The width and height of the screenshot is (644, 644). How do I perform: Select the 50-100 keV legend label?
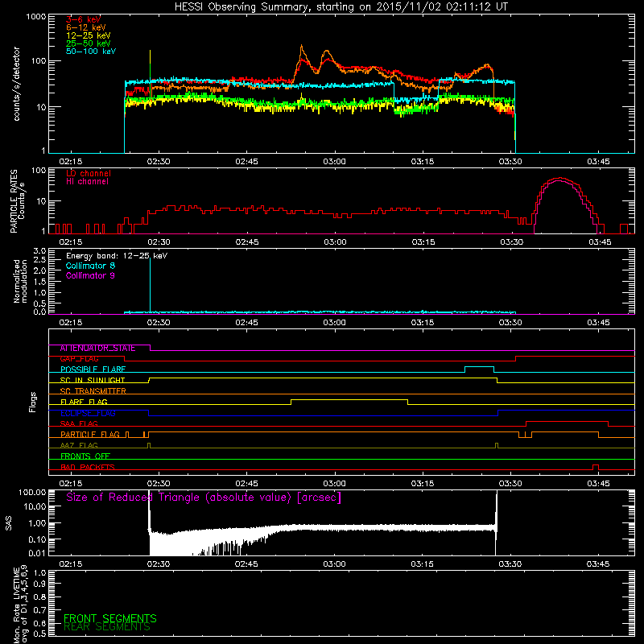pos(91,52)
